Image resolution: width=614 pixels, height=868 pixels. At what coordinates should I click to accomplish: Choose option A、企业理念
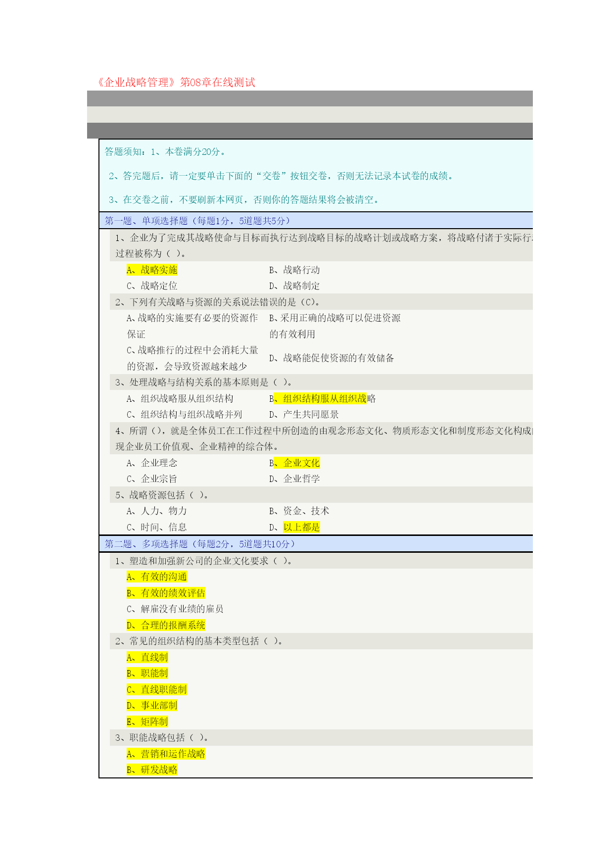tap(152, 463)
